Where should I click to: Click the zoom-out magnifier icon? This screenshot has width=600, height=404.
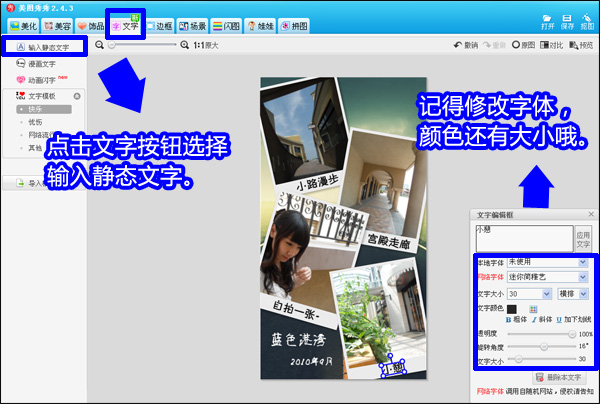pyautogui.click(x=100, y=45)
